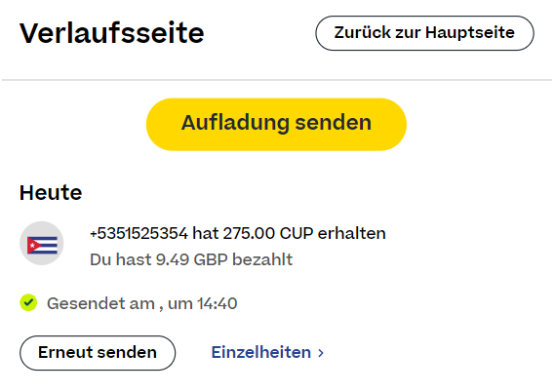Click the Erneut senden button
555x392 pixels.
(x=98, y=353)
